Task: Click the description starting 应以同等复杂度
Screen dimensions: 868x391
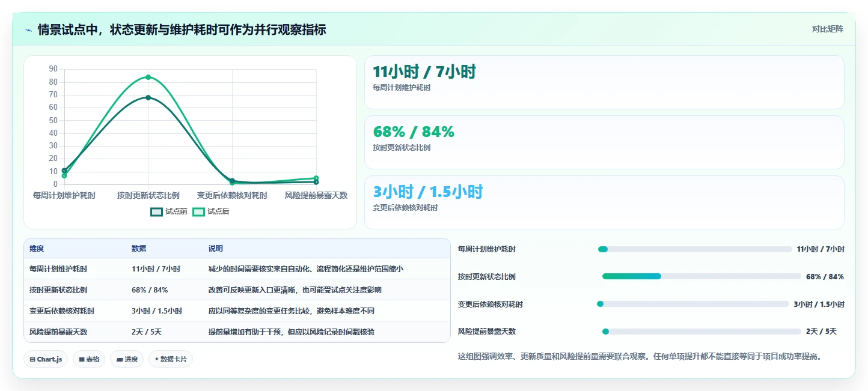Action: (292, 311)
